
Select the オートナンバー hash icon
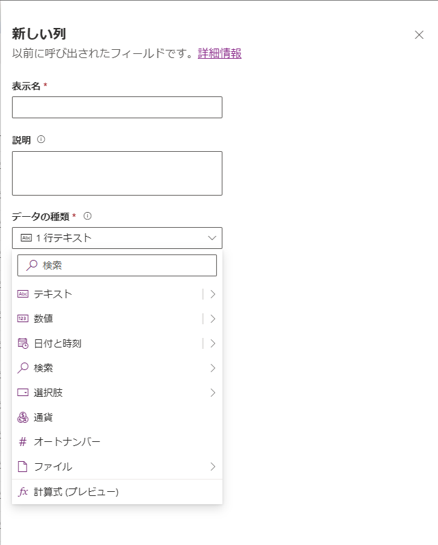(23, 442)
